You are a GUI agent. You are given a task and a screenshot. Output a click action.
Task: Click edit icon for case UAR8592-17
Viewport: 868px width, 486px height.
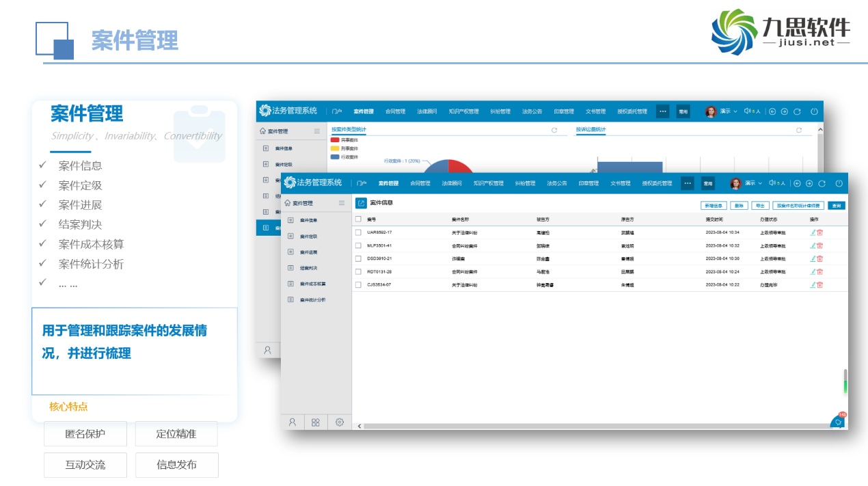[x=813, y=232]
